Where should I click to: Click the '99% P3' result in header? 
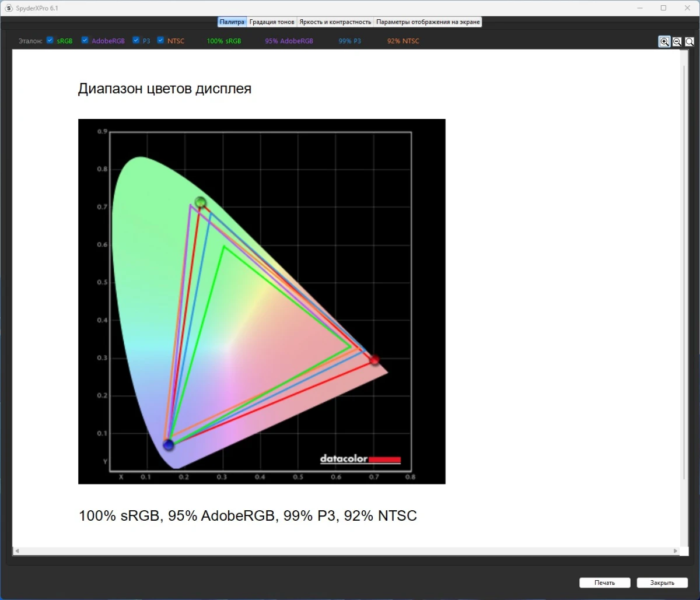pos(349,41)
